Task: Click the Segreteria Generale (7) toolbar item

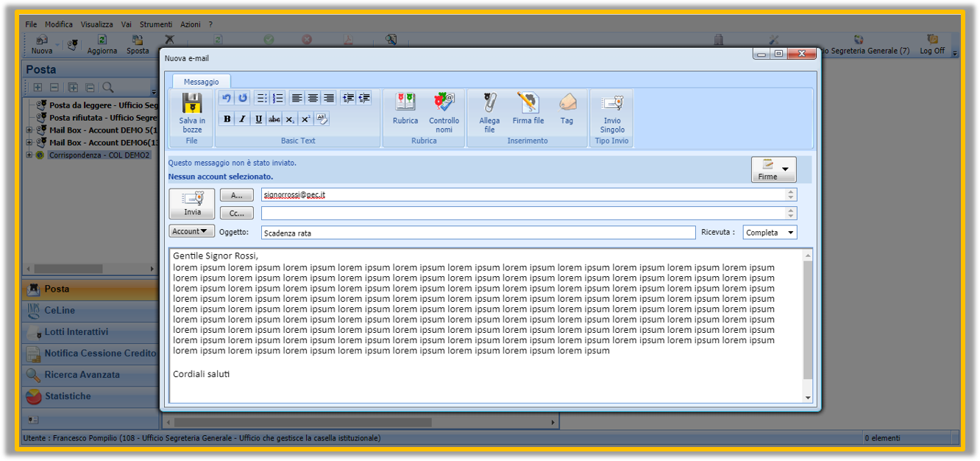Action: (x=865, y=45)
